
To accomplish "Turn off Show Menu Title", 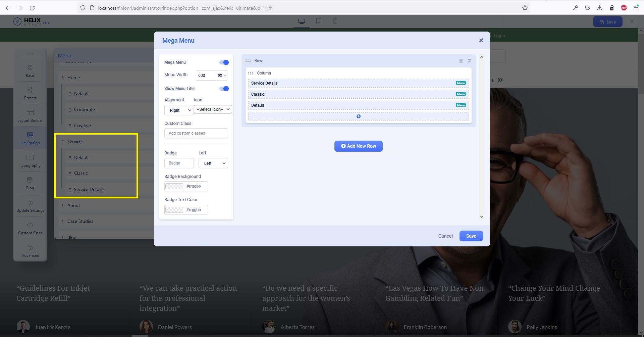I will click(223, 88).
